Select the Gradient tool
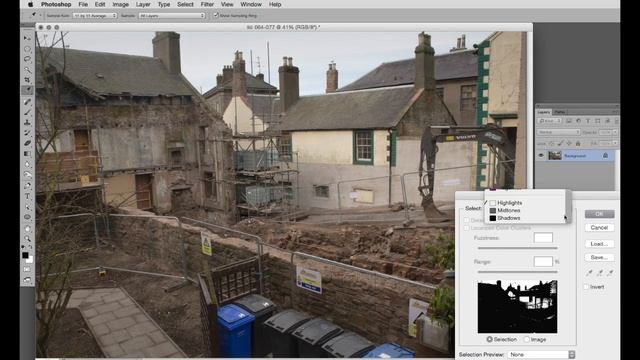 click(x=27, y=154)
